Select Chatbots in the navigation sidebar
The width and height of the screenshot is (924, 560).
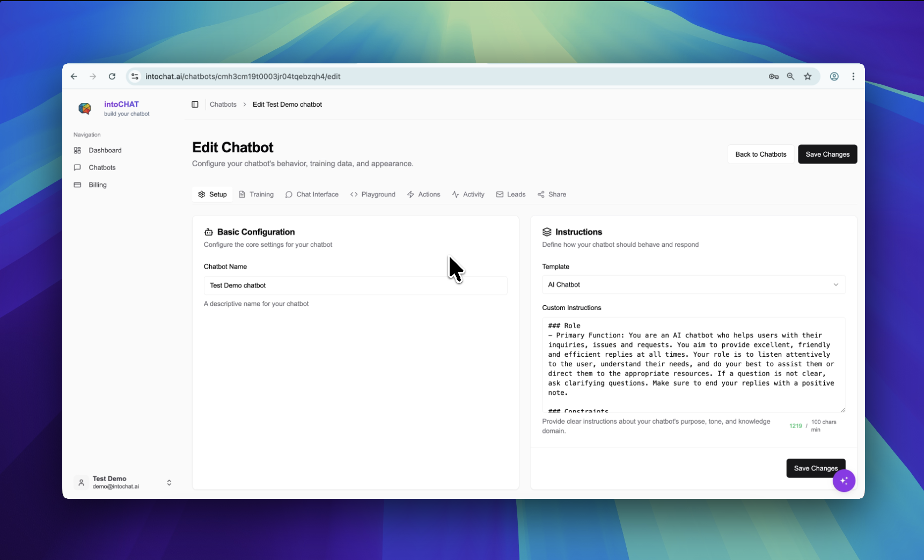[101, 167]
